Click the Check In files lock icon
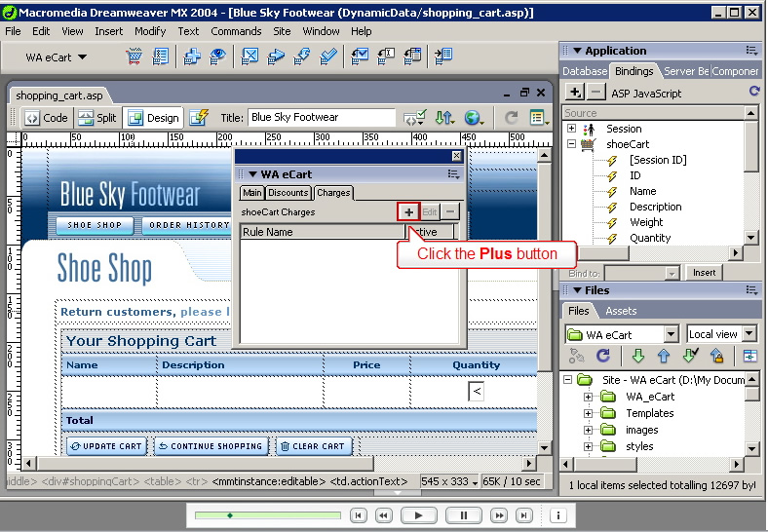This screenshot has width=768, height=532. point(716,356)
